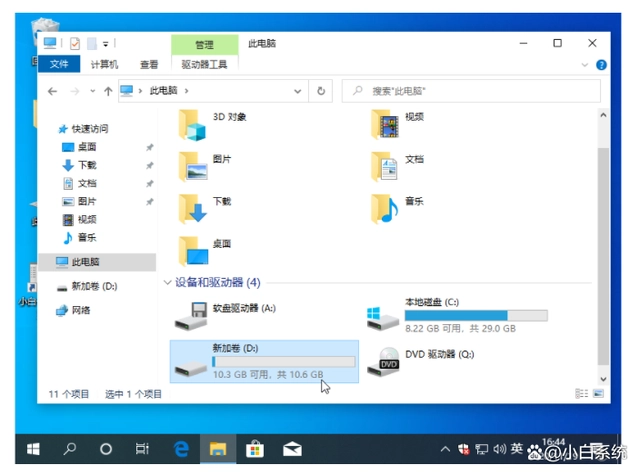This screenshot has width=640, height=475.
Task: Click the 英 input method indicator
Action: 516,449
